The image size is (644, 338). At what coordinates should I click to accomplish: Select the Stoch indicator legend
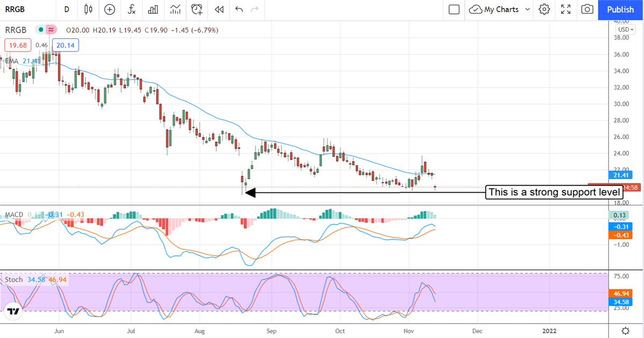coord(14,280)
